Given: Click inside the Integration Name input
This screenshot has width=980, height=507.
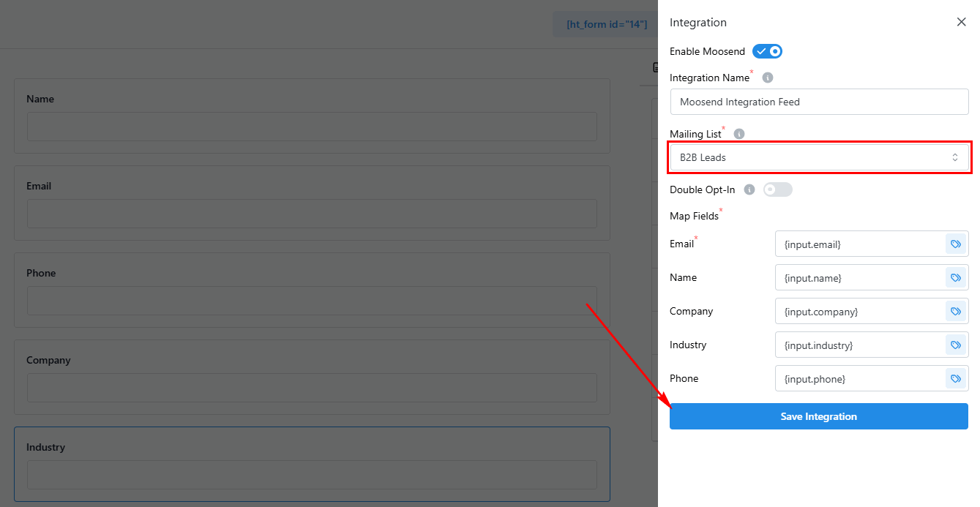Looking at the screenshot, I should coord(819,102).
